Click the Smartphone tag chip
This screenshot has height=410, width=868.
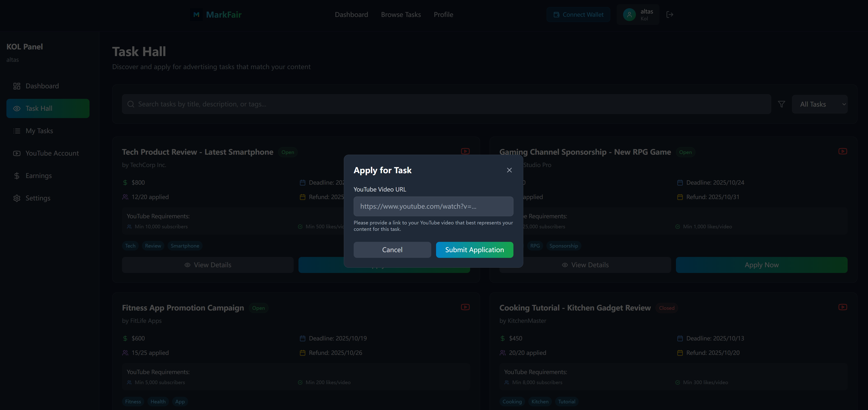(x=185, y=245)
